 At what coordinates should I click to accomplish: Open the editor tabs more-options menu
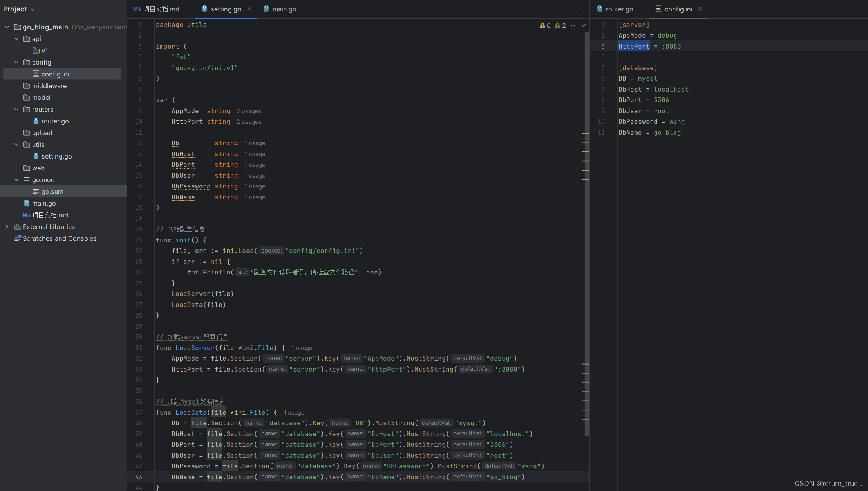pyautogui.click(x=580, y=9)
